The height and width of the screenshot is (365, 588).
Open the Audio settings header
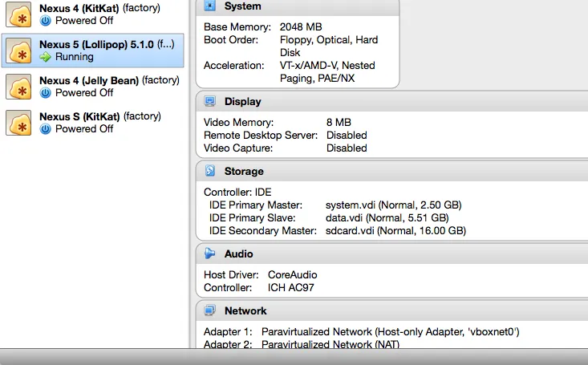point(239,253)
